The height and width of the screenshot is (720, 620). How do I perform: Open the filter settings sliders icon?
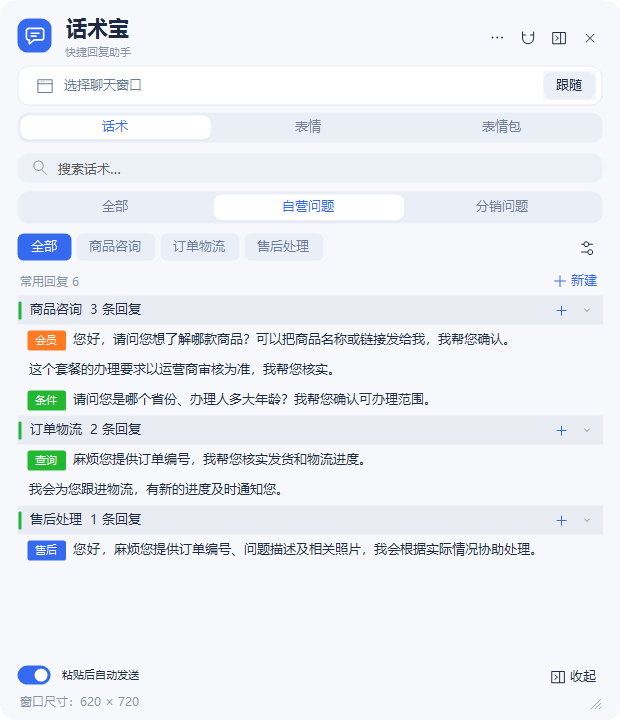tap(587, 248)
